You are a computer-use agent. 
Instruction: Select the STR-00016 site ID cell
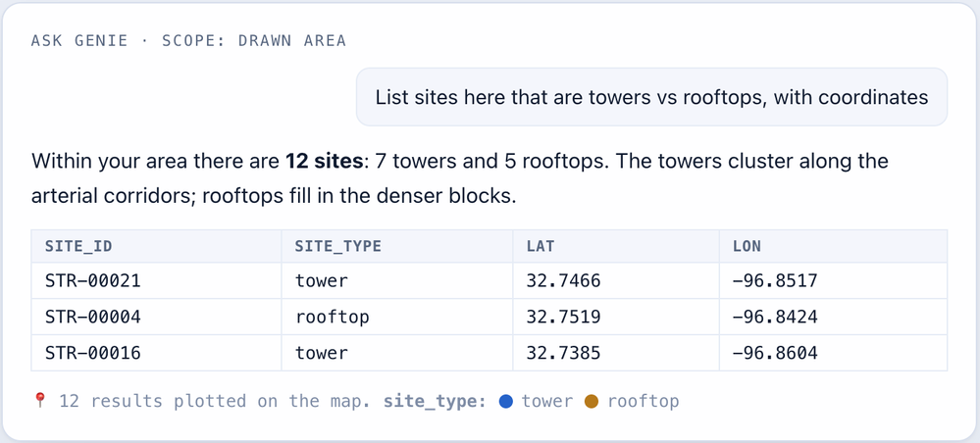tap(156, 353)
